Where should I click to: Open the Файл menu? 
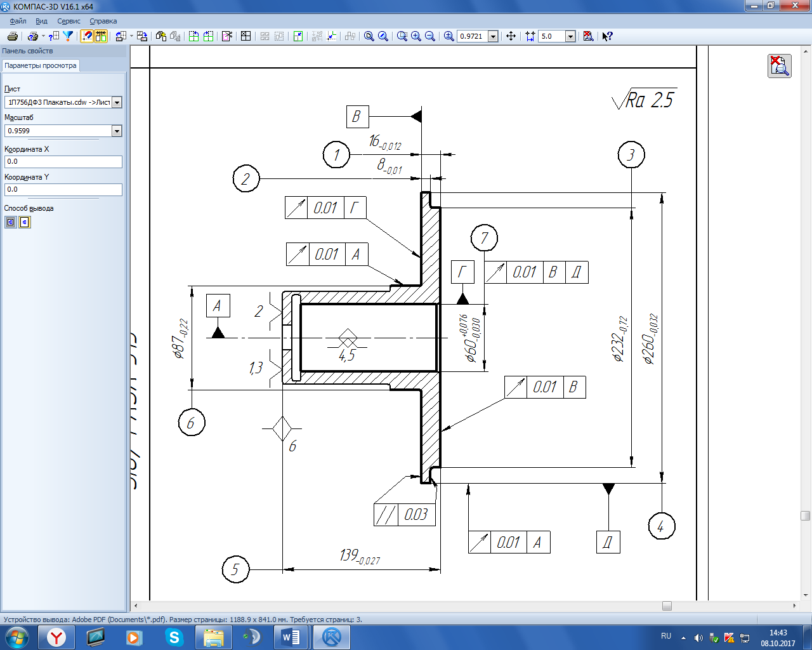click(18, 21)
